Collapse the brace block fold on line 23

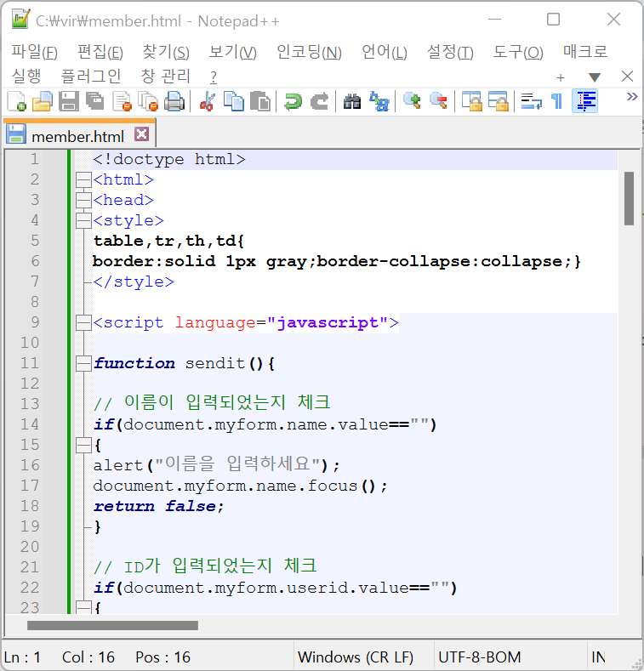83,608
